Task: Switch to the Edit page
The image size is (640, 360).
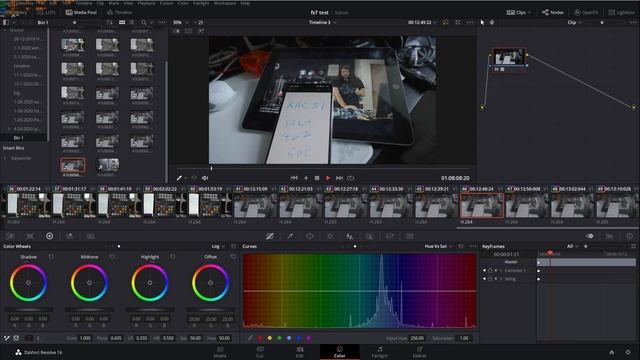Action: coord(300,352)
